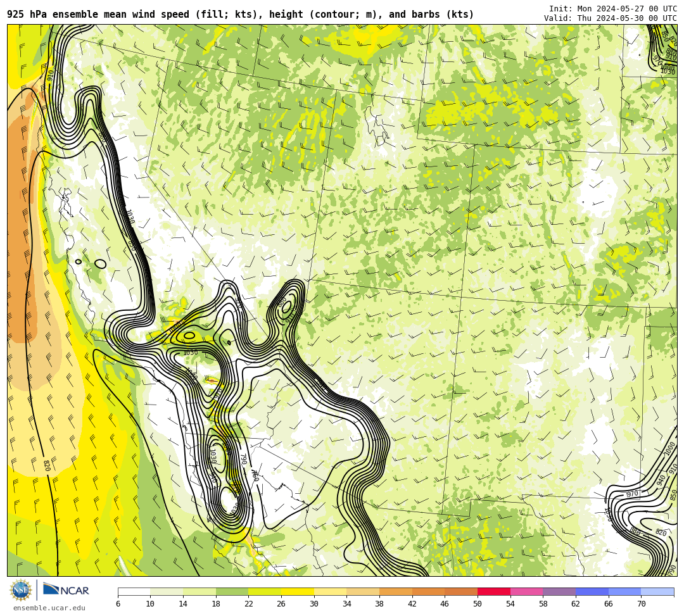The height and width of the screenshot is (616, 684).
Task: Click the NCAR logo
Action: pos(66,590)
